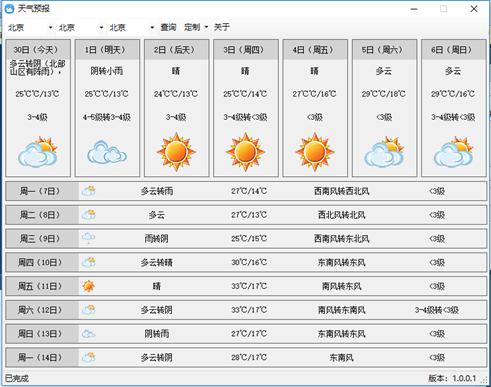Open the 关于 menu item
The image size is (491, 387).
(x=222, y=27)
